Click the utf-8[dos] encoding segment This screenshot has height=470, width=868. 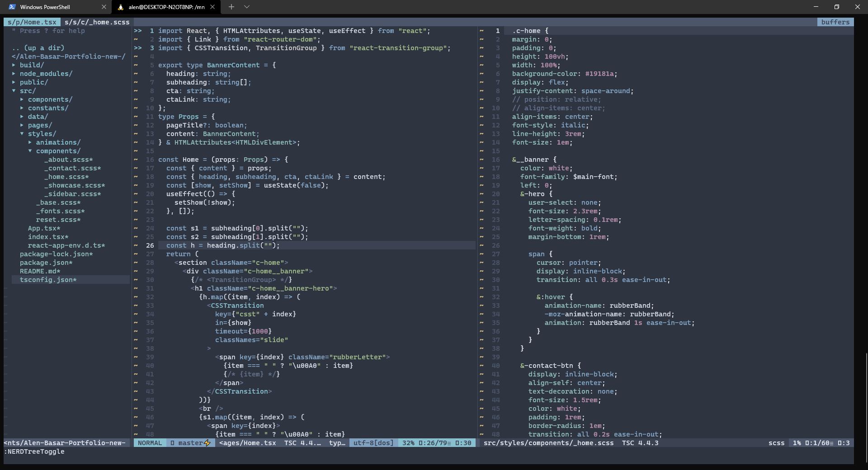coord(373,443)
